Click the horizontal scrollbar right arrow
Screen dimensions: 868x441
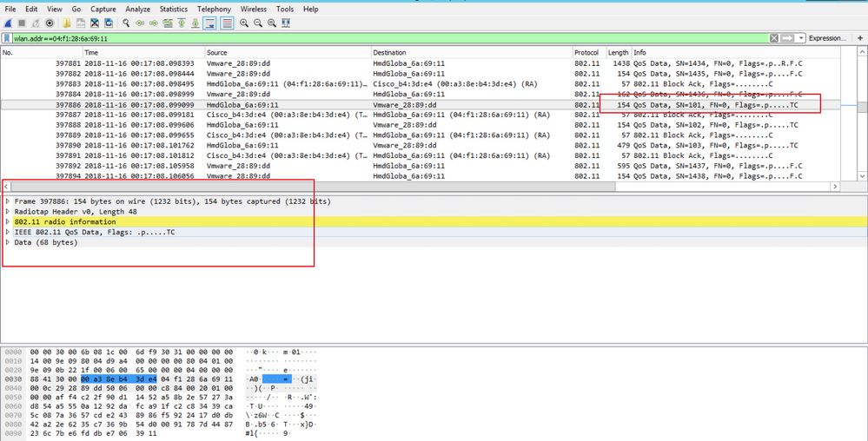[835, 187]
